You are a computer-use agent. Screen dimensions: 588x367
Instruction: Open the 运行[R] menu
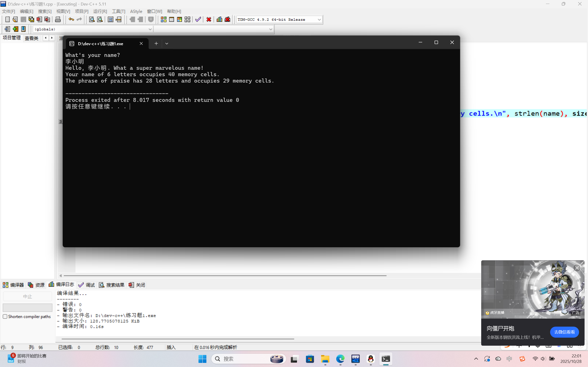pos(100,11)
